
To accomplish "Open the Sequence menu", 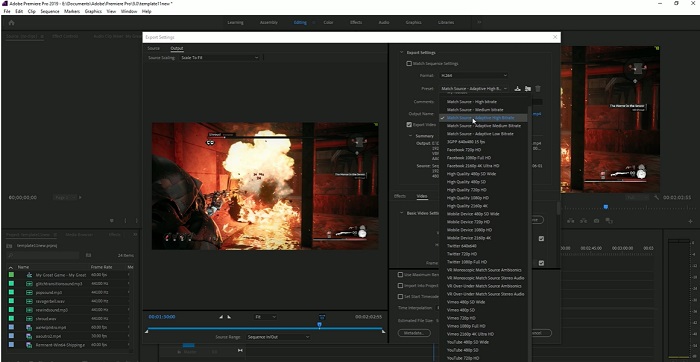I will 50,11.
